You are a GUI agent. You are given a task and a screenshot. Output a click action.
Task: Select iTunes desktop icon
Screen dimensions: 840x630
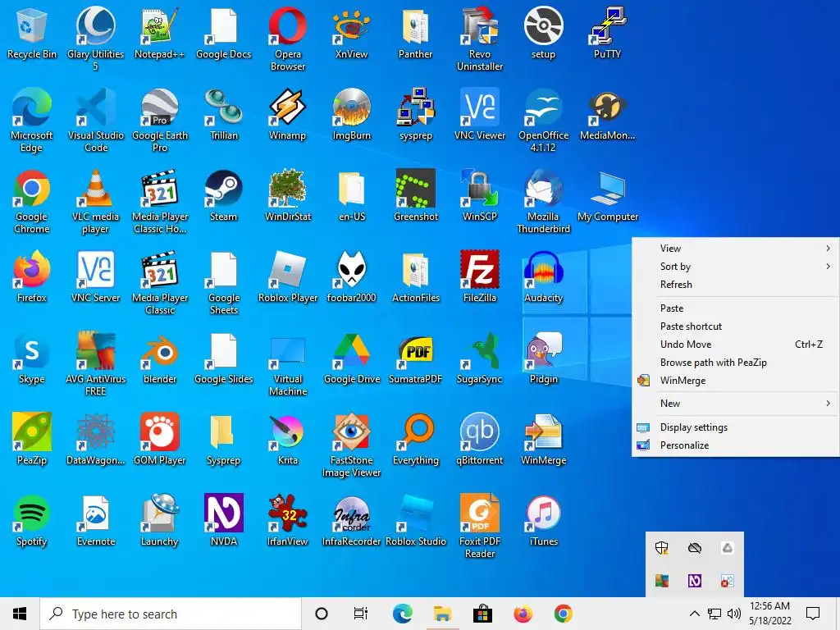543,521
